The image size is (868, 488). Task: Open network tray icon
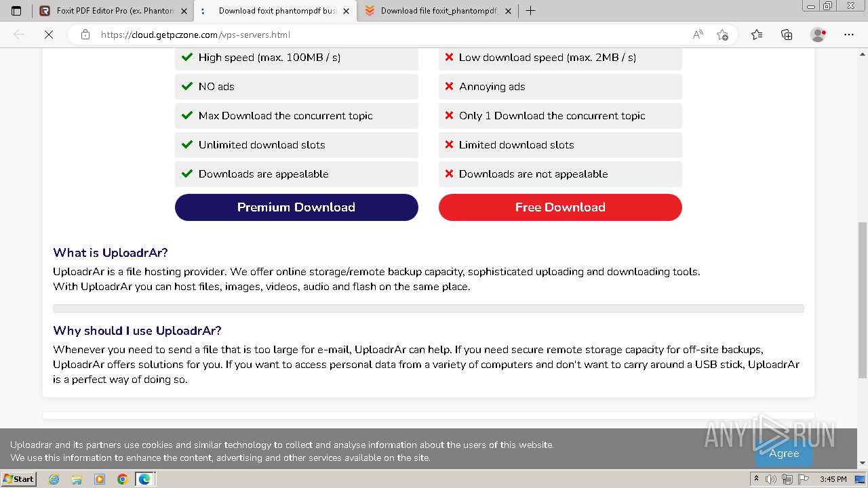[x=787, y=479]
